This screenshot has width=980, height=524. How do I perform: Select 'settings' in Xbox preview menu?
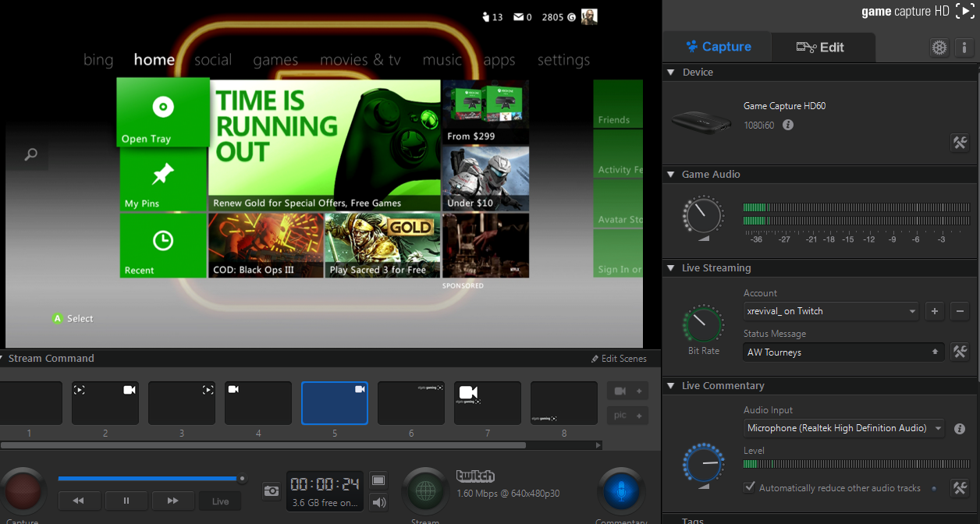(x=563, y=60)
